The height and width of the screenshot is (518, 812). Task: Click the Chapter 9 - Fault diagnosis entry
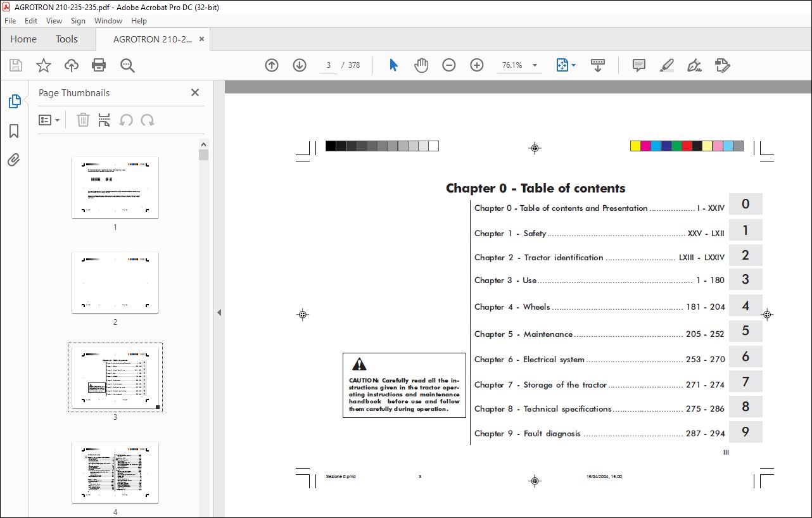tap(599, 434)
